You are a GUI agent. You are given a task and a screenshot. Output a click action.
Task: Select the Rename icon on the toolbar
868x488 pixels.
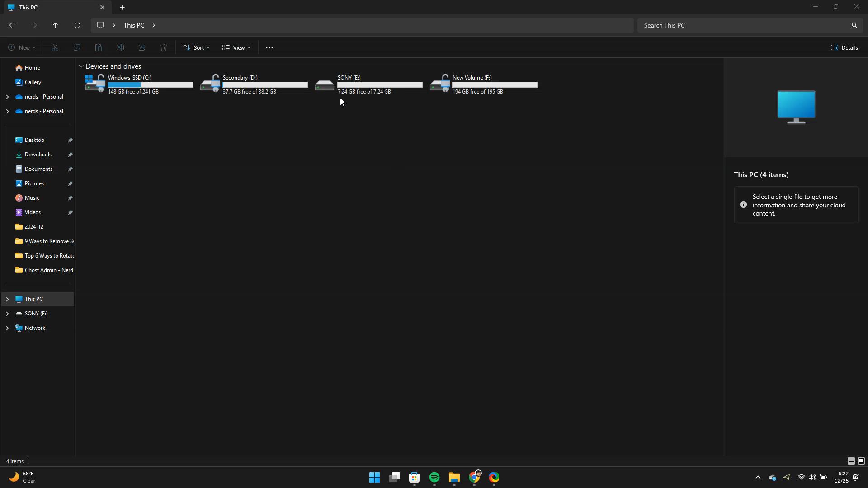pos(120,47)
